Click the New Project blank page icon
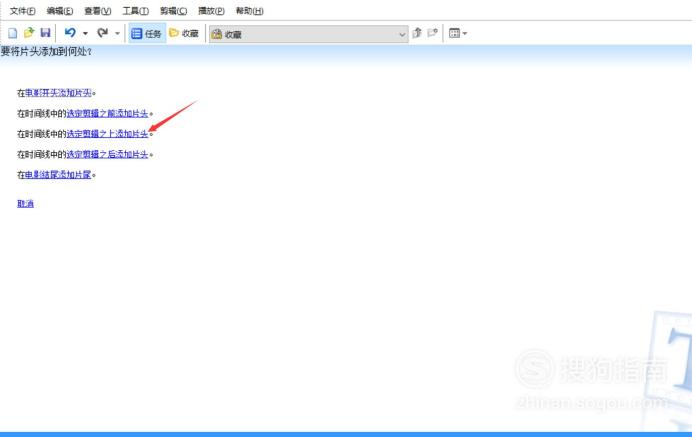692x437 pixels. click(13, 33)
